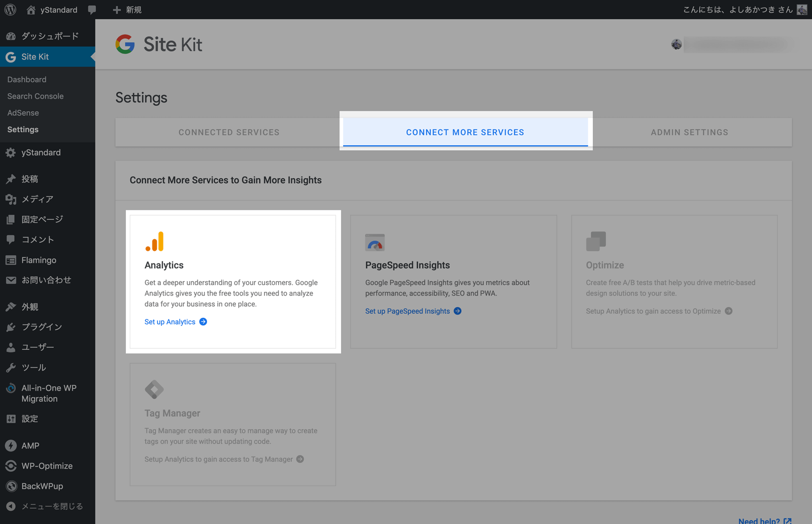
Task: Click the AMP lightning icon
Action: point(11,446)
